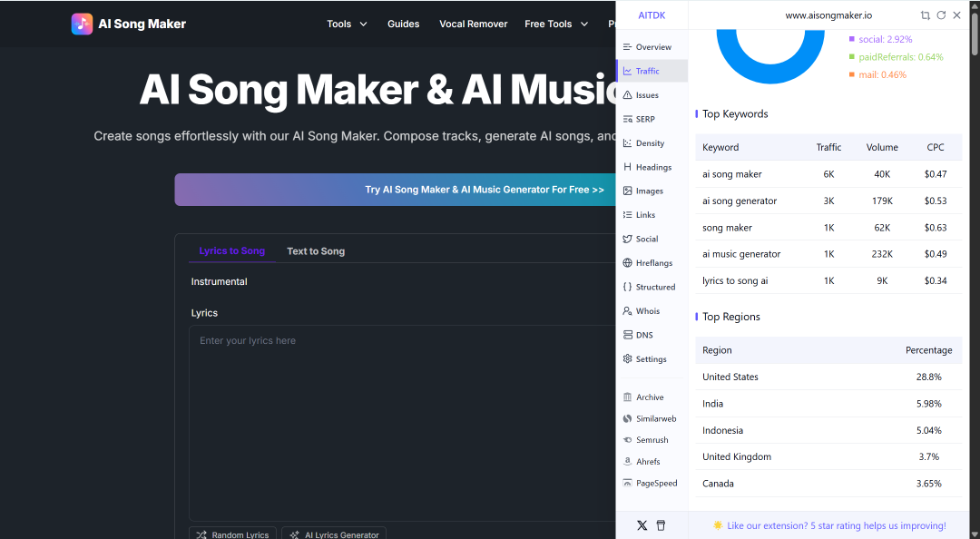This screenshot has height=539, width=980.
Task: Click the 'ai song generator' keyword
Action: pos(740,201)
